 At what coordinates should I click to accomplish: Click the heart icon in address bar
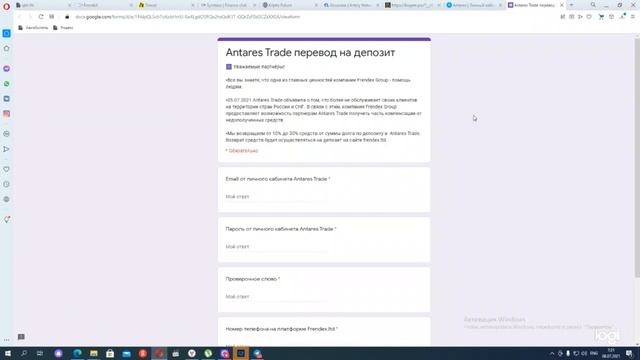pyautogui.click(x=589, y=17)
